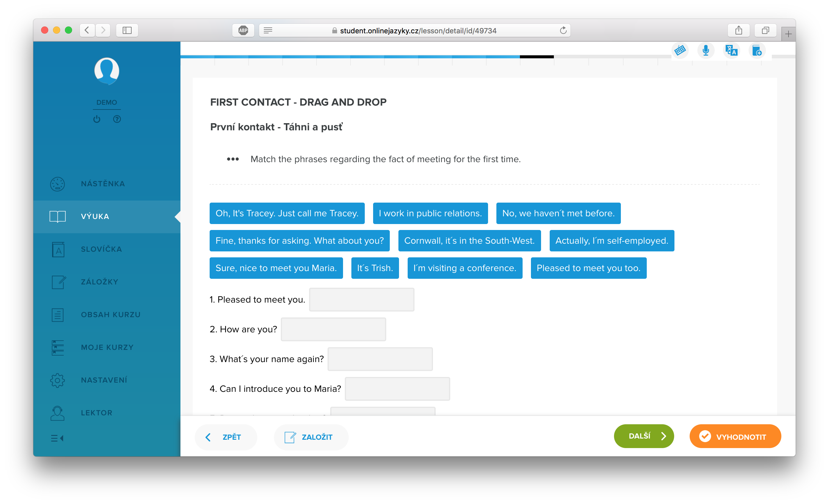Click the logout power icon
This screenshot has height=504, width=829.
pyautogui.click(x=97, y=119)
